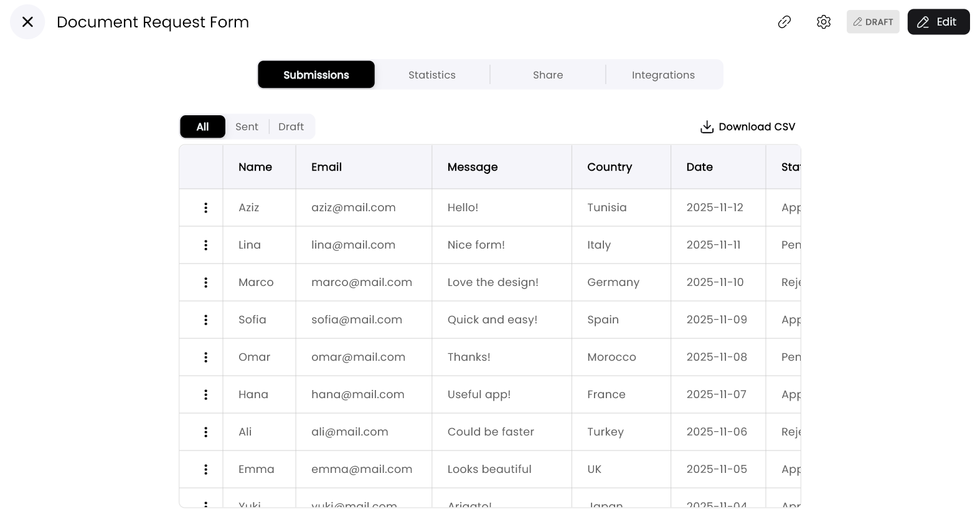This screenshot has width=980, height=529.
Task: Download submissions as CSV
Action: 748,126
